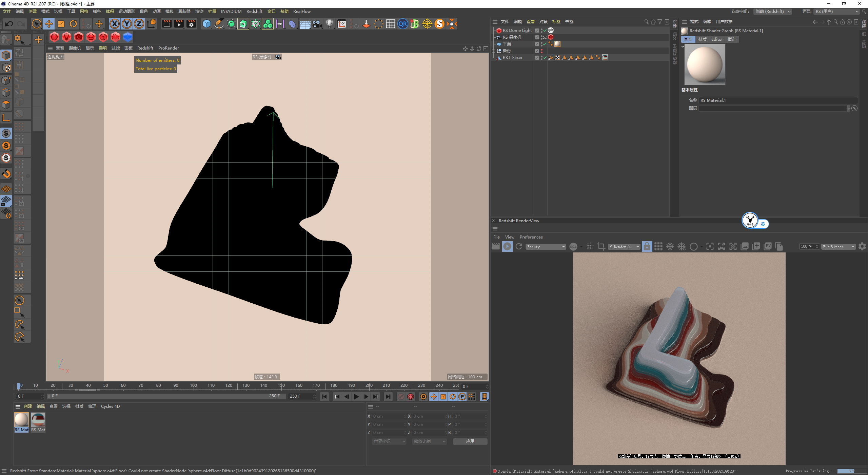Image resolution: width=868 pixels, height=475 pixels.
Task: Open Edit Render Settings clapperboard gear icon
Action: click(x=192, y=24)
